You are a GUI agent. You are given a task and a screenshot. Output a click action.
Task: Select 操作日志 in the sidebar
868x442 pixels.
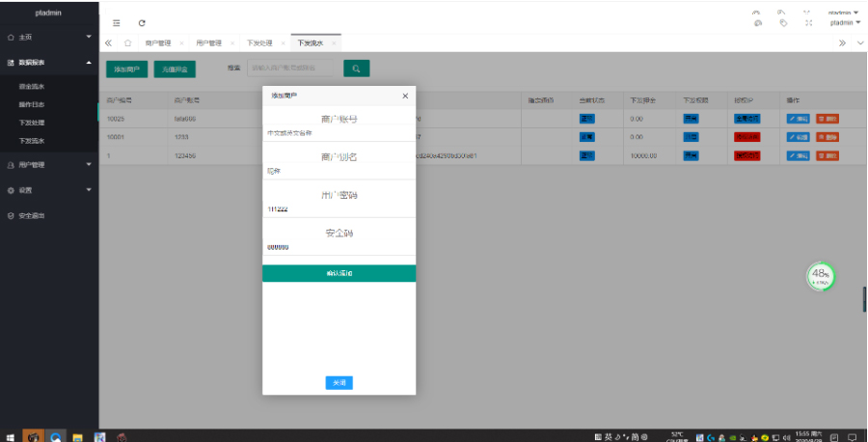(x=32, y=105)
